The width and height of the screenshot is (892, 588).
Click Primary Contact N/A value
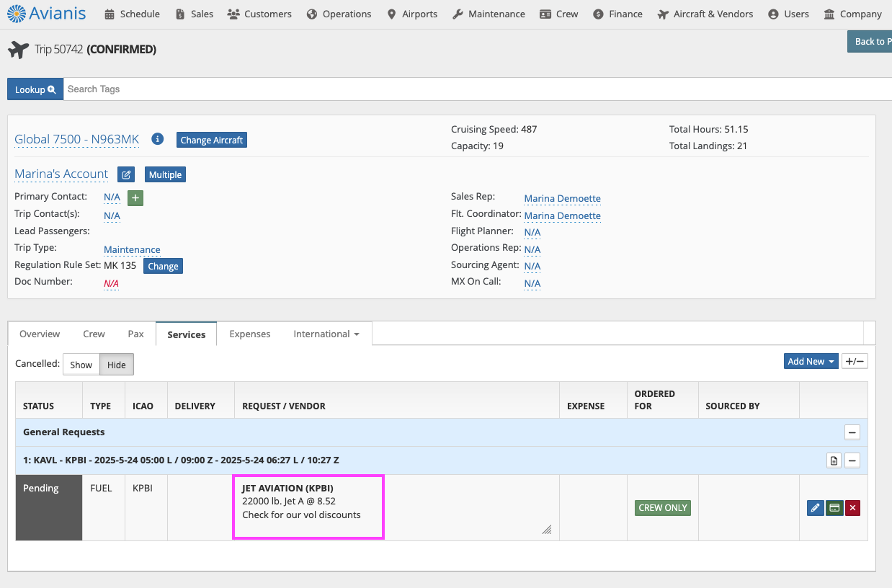[112, 197]
